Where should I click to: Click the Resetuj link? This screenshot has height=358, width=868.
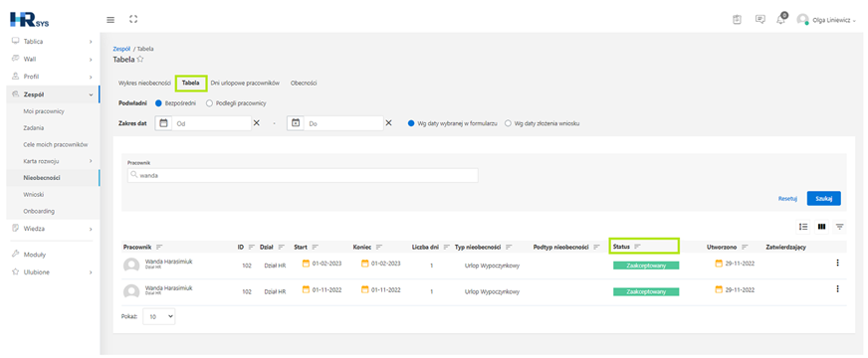(x=787, y=199)
